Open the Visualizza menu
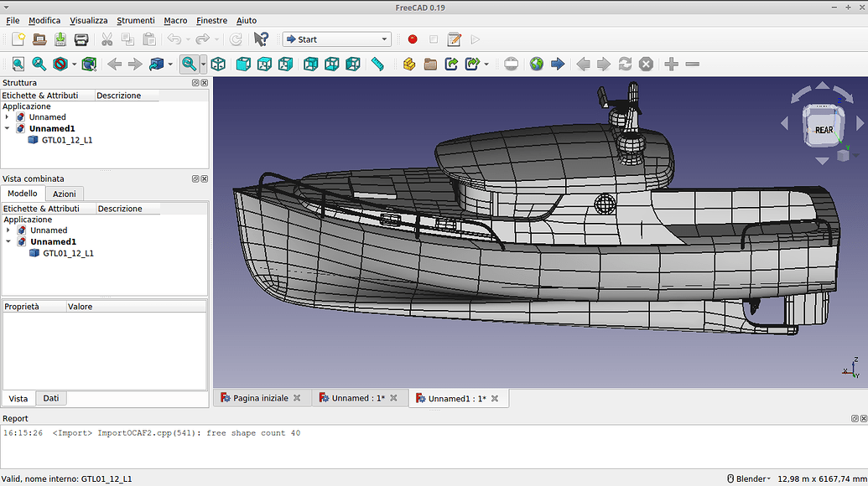 [89, 20]
